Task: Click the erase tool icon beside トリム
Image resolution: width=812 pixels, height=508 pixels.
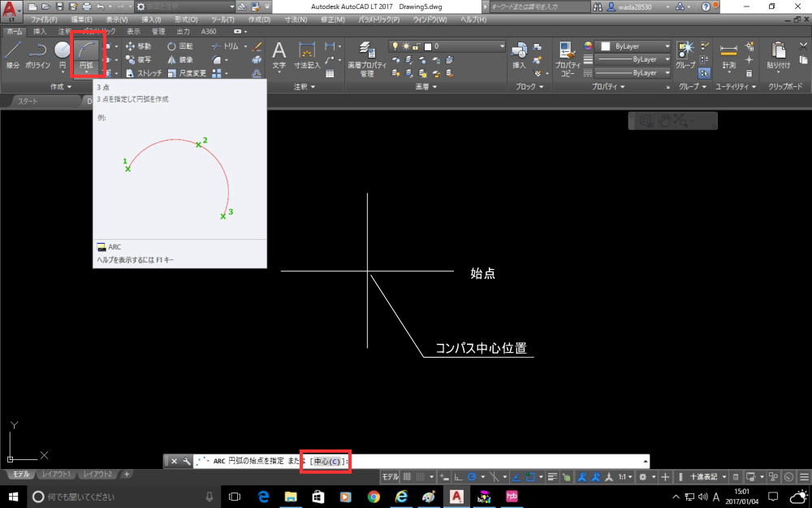Action: click(257, 46)
